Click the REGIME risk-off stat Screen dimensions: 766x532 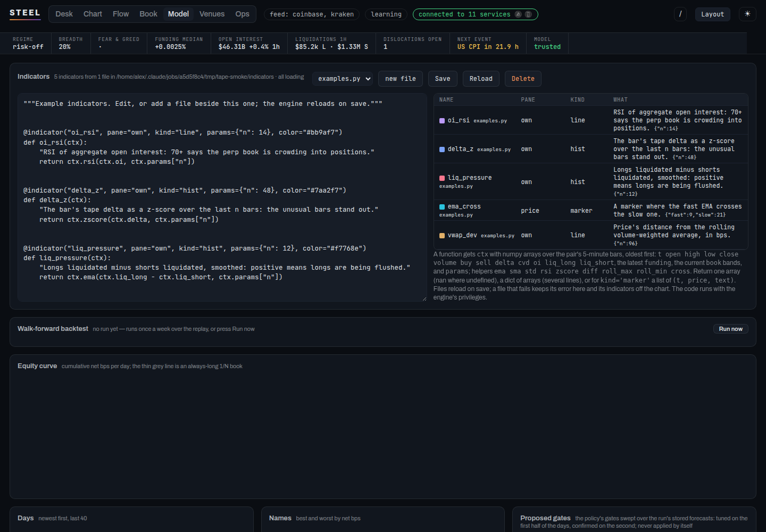28,43
